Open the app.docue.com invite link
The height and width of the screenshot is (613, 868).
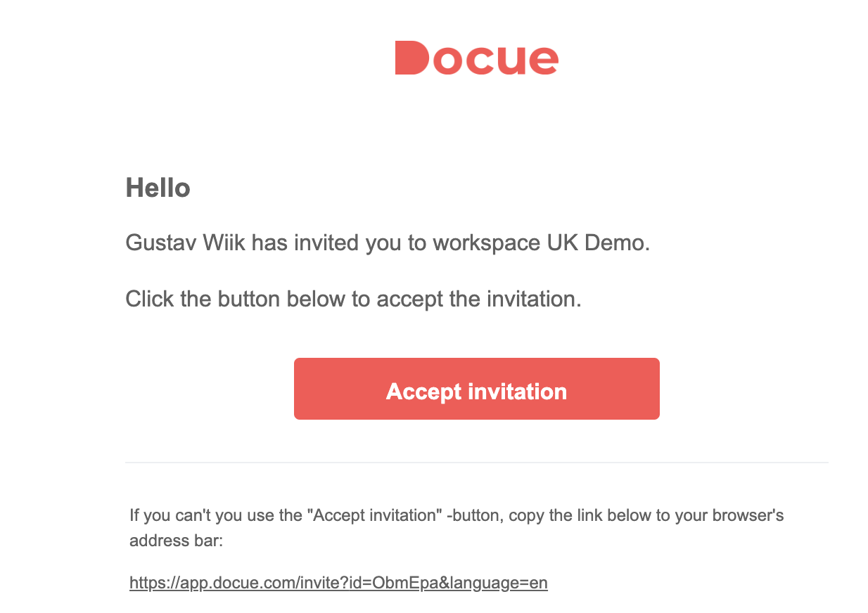338,583
